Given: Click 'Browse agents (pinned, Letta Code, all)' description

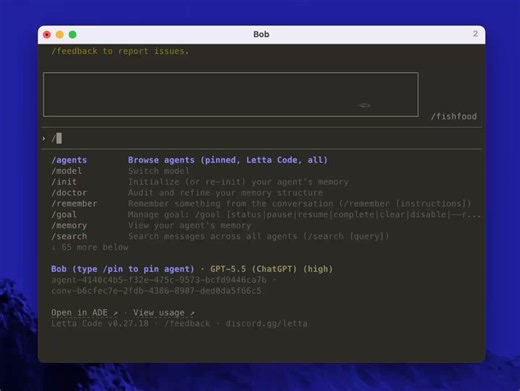Looking at the screenshot, I should pos(228,160).
